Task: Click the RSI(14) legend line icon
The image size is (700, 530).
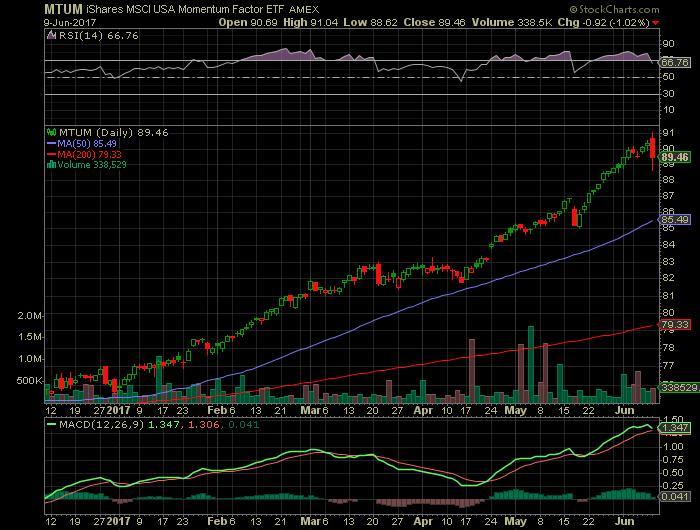Action: tap(51, 35)
